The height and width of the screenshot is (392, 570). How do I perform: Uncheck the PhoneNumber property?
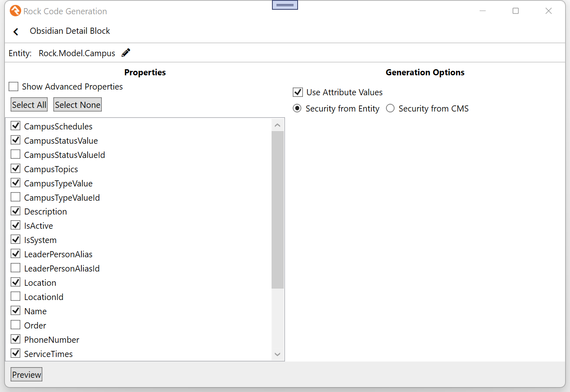15,339
